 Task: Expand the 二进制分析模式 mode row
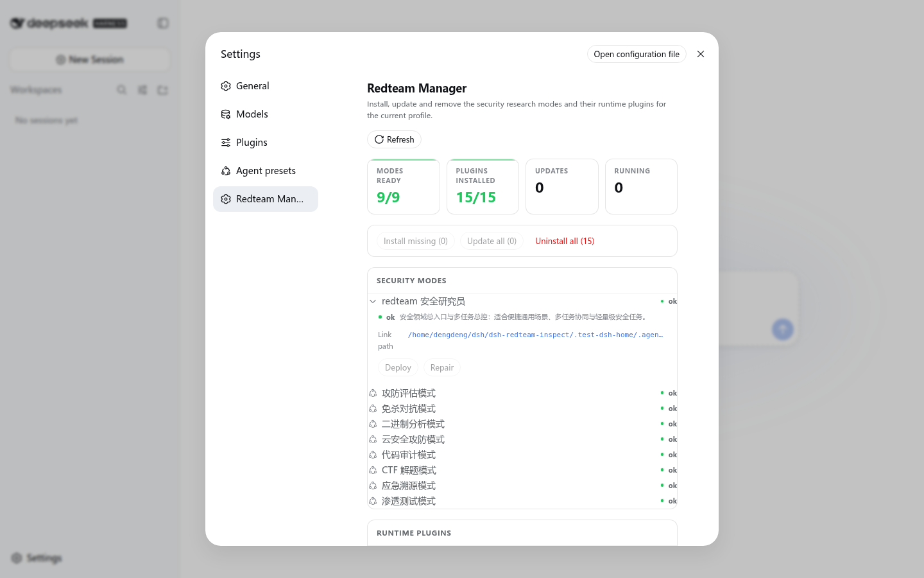pos(522,424)
